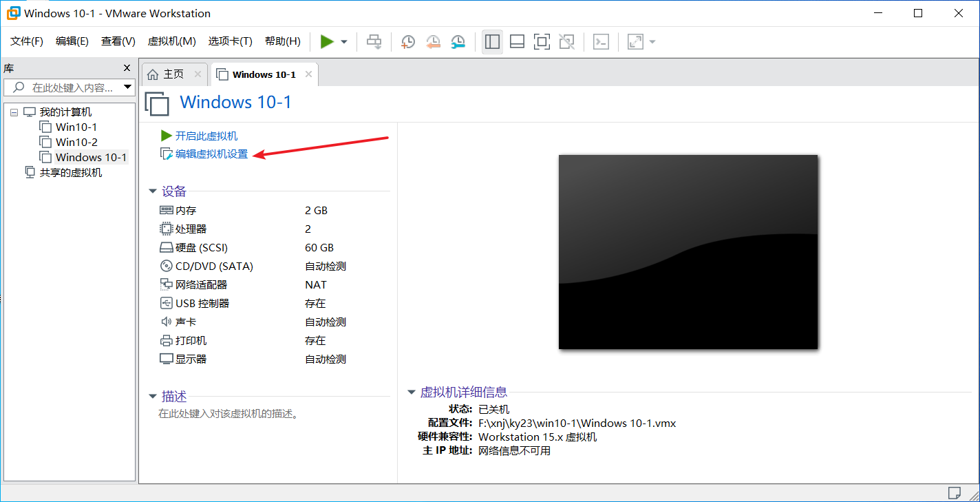The height and width of the screenshot is (502, 980).
Task: Click the message log icon in status bar
Action: pyautogui.click(x=954, y=492)
